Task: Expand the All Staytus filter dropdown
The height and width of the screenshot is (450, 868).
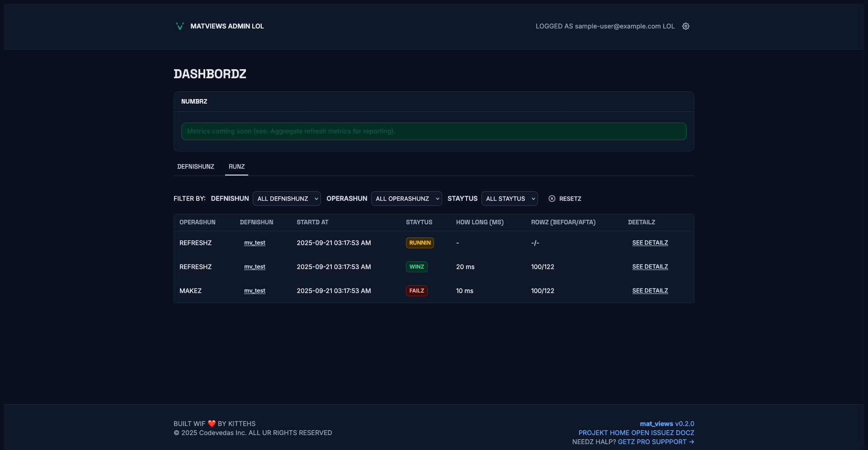Action: tap(509, 199)
